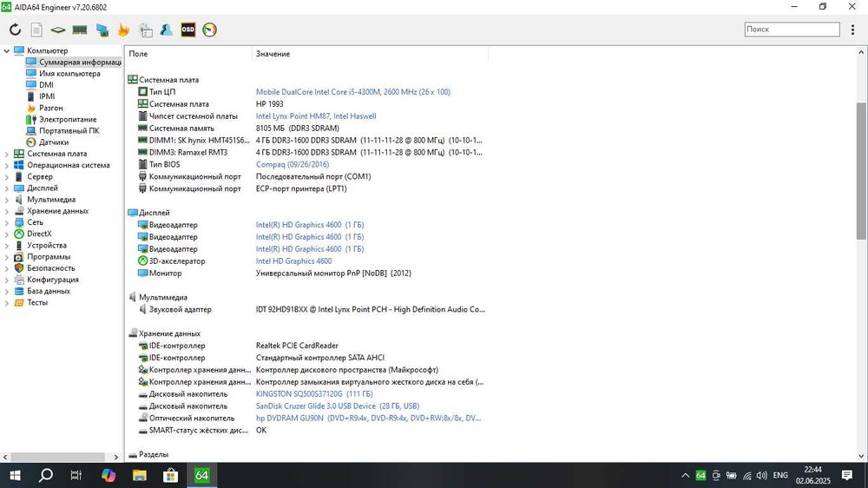868x488 pixels.
Task: Select the Монитор row
Action: coord(274,274)
